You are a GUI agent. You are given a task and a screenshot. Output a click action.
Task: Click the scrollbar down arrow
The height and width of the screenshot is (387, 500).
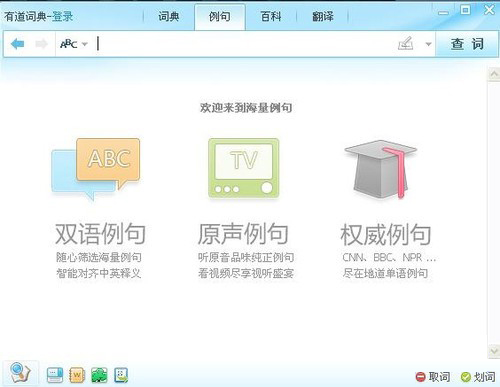[494, 351]
